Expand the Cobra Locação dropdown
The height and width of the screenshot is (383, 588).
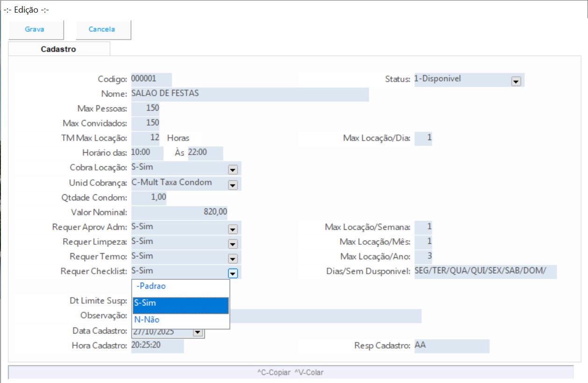click(x=233, y=170)
